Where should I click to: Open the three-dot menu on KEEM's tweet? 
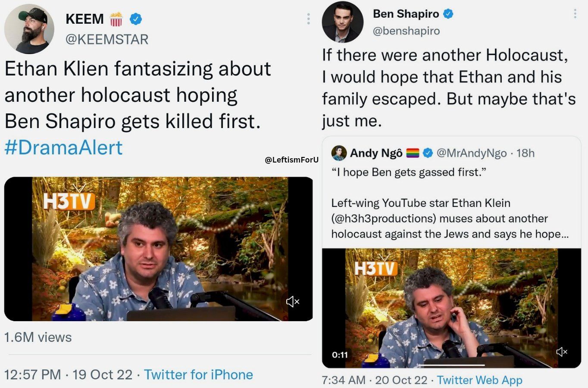tap(308, 19)
